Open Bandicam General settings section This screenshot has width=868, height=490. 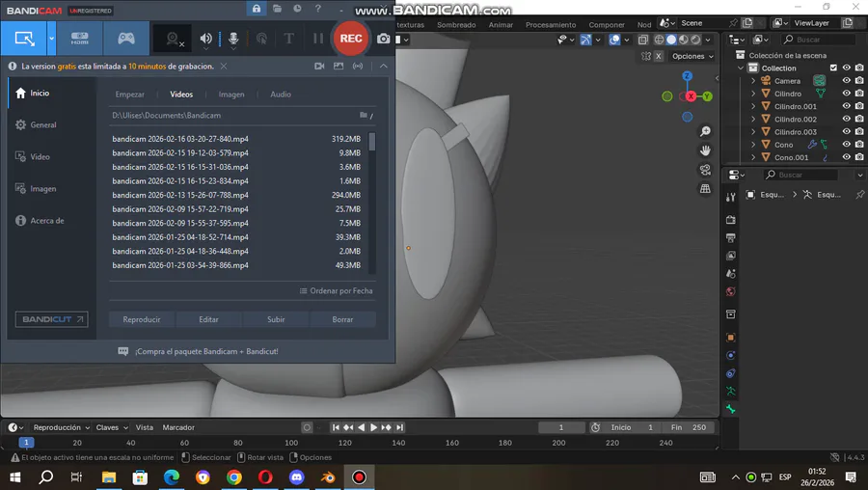(52, 125)
